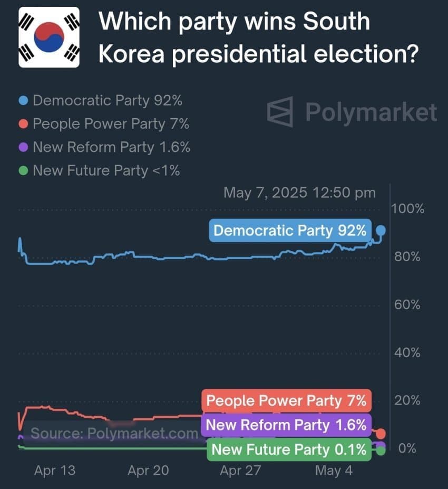Click the purple New Reform Party legend dot
The width and height of the screenshot is (448, 489).
[23, 147]
